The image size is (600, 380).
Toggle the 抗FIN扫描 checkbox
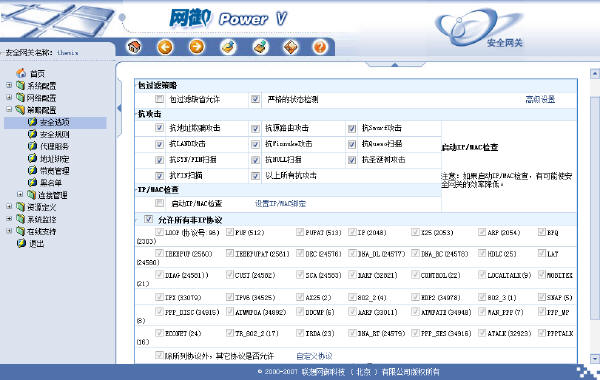click(x=159, y=176)
